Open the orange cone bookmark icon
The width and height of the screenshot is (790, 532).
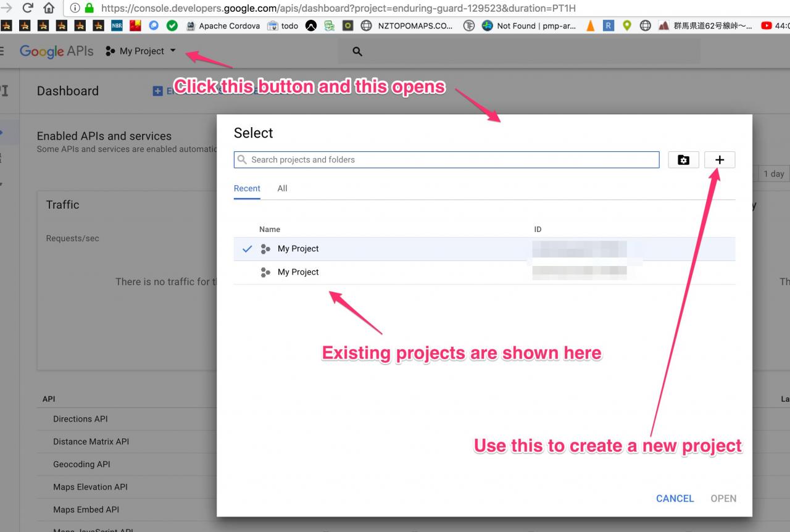click(x=591, y=26)
